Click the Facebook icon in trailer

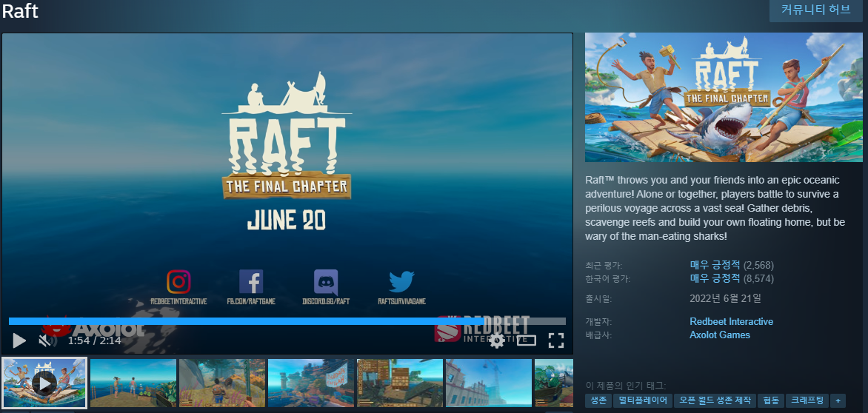pyautogui.click(x=251, y=282)
